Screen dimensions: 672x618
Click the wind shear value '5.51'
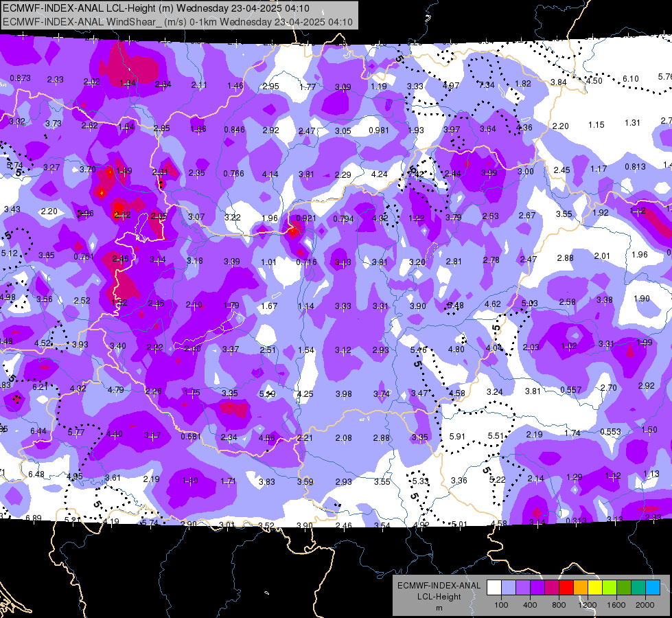496,436
